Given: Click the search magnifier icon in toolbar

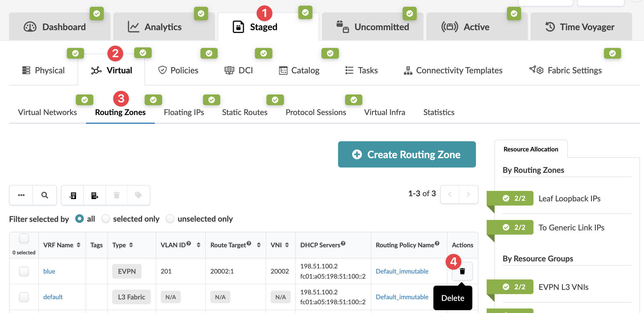Looking at the screenshot, I should click(45, 195).
